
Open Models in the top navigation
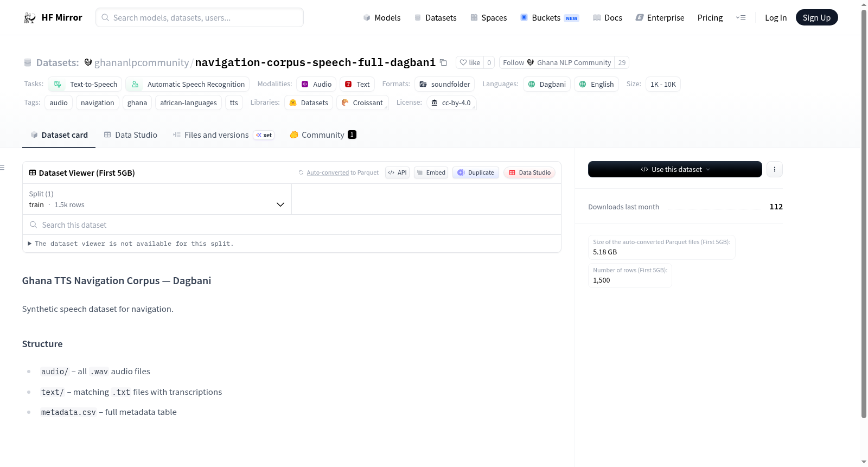382,17
